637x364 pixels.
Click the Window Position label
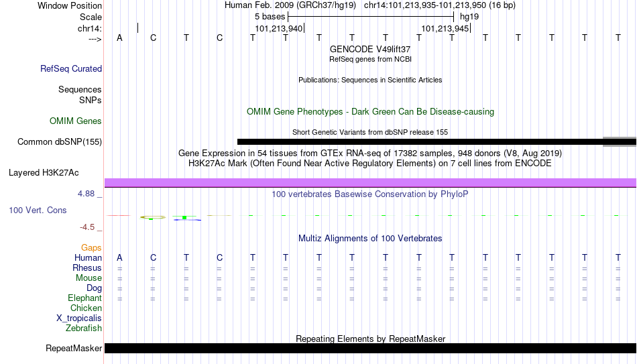[70, 5]
